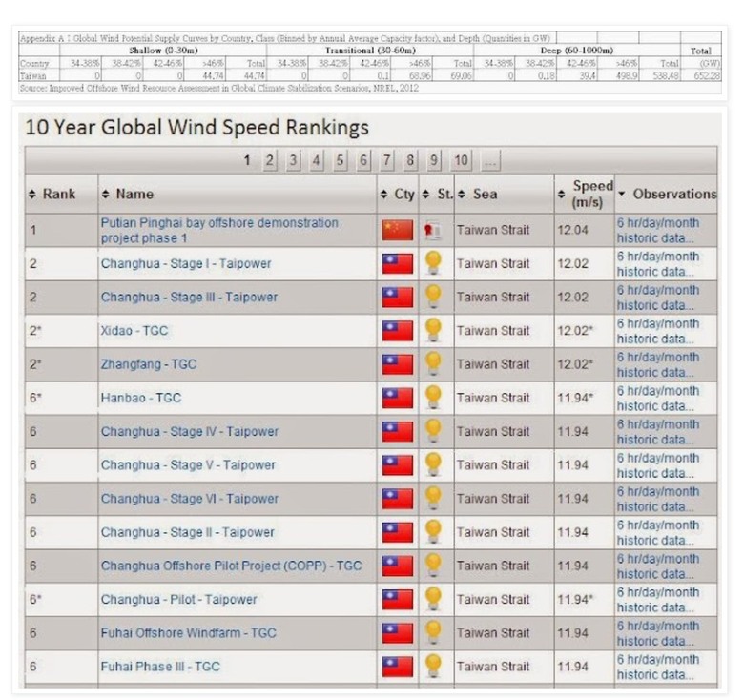The width and height of the screenshot is (744, 700).
Task: Click the flag in Changhua Stage II row
Action: click(397, 532)
